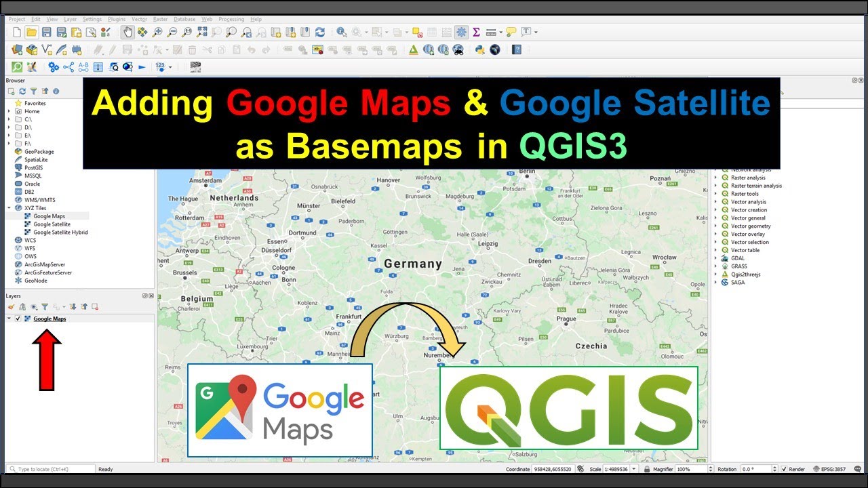Viewport: 868px width, 488px height.
Task: Expand the Vector overlay toolbox group
Action: tap(715, 234)
